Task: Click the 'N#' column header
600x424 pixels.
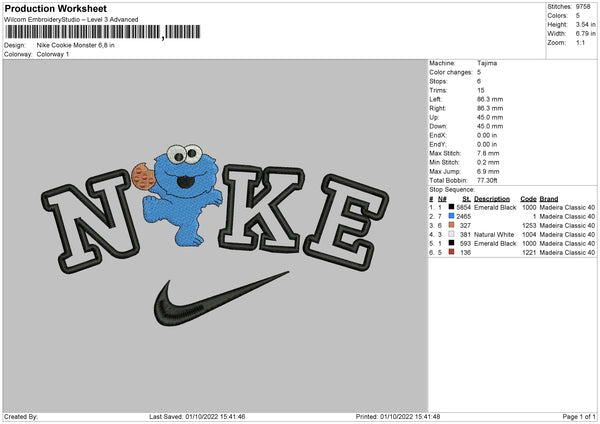Action: [442, 199]
